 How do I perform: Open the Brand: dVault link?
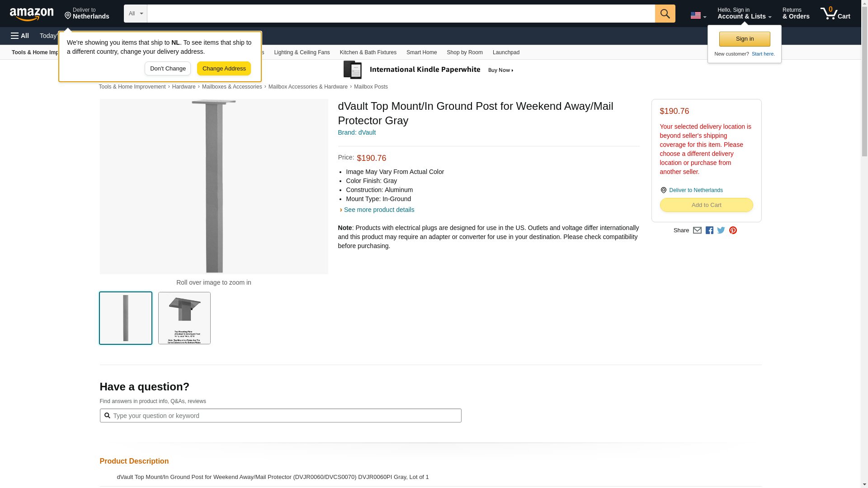point(357,132)
